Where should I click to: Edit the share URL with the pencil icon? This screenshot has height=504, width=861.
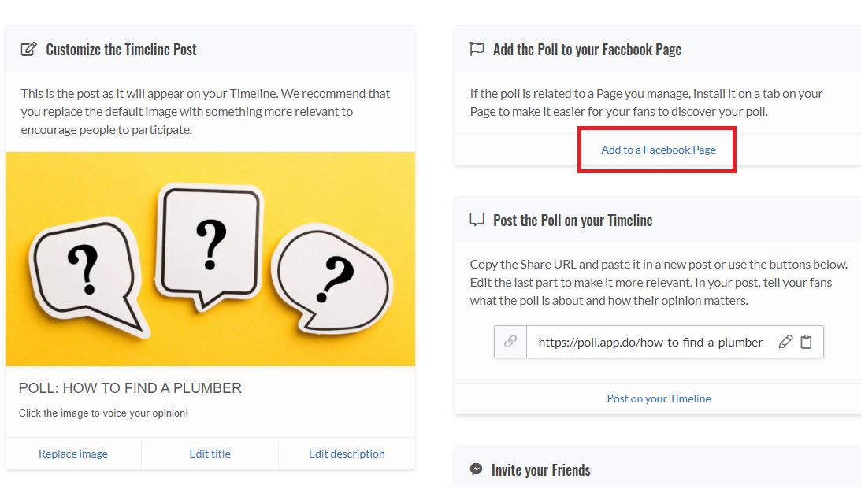coord(785,342)
